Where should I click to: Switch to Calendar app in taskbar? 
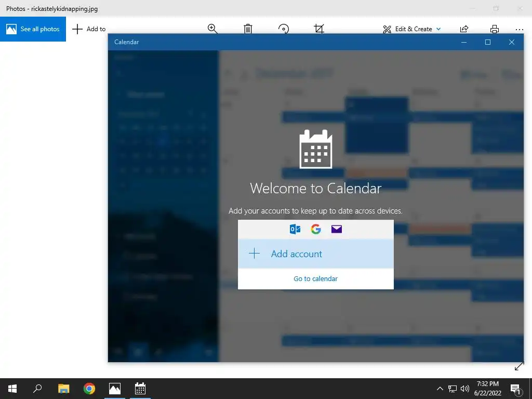(140, 389)
